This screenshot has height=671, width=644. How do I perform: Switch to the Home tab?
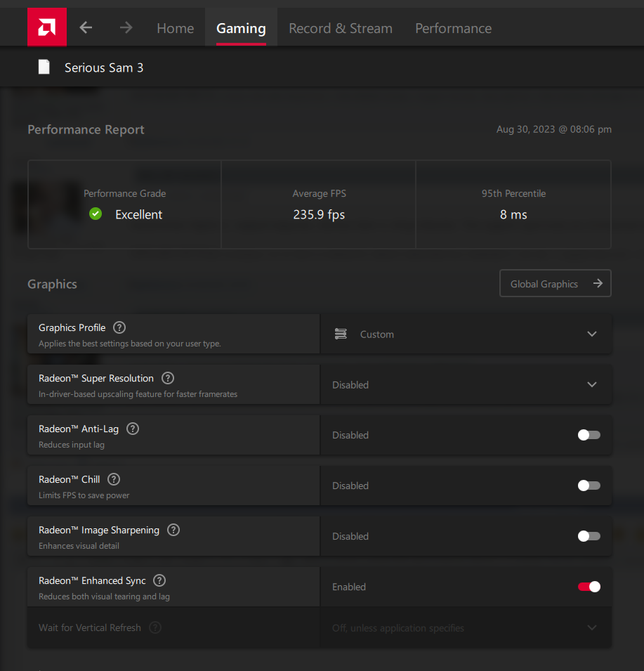coord(176,28)
